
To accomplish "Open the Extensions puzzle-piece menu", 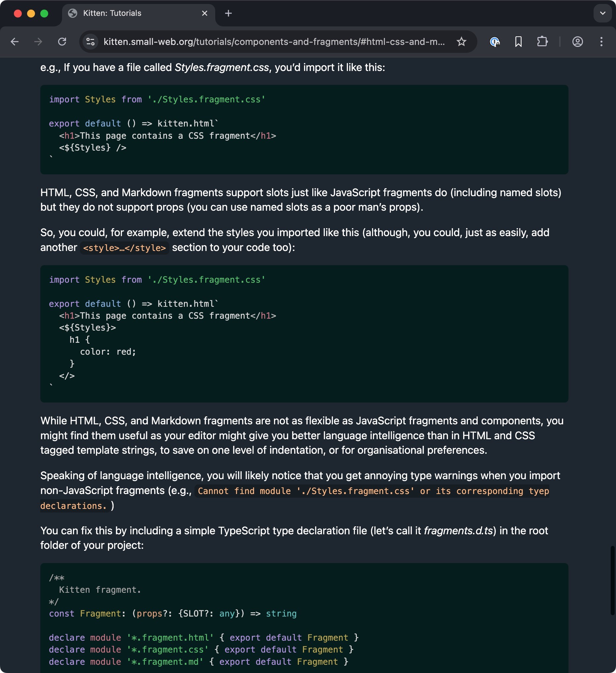I will [542, 42].
